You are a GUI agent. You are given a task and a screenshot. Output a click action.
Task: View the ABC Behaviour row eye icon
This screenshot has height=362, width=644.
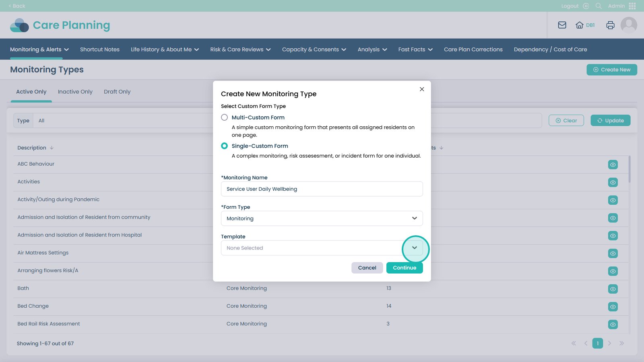pos(613,165)
